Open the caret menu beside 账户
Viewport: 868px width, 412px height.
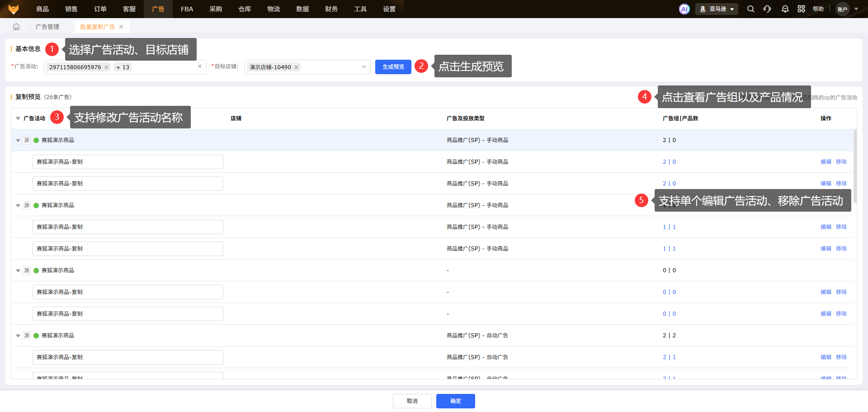pos(856,9)
